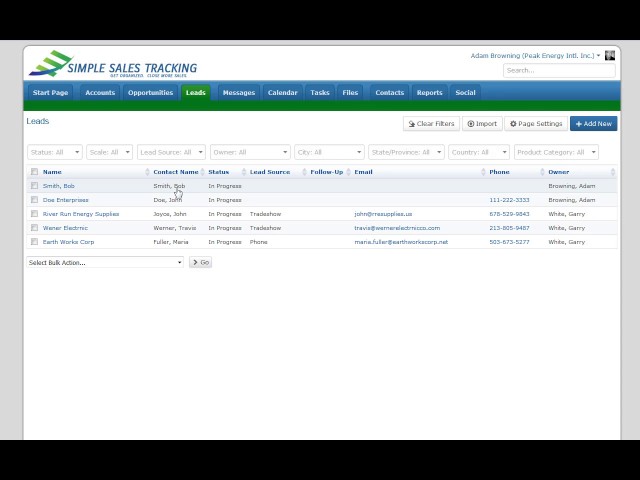
Task: Select the River Run Energy Supplies checkbox
Action: pos(34,213)
